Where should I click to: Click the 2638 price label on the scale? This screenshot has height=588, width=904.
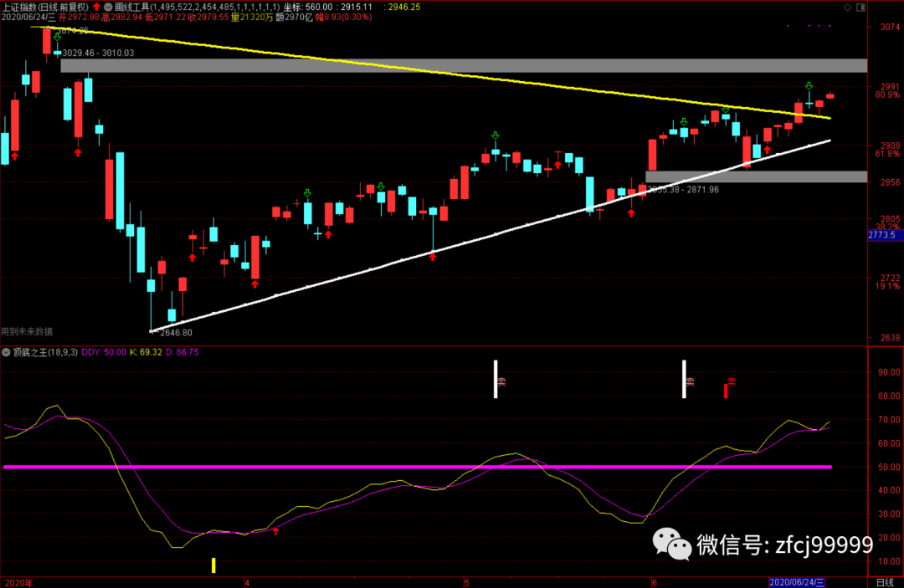pyautogui.click(x=890, y=337)
